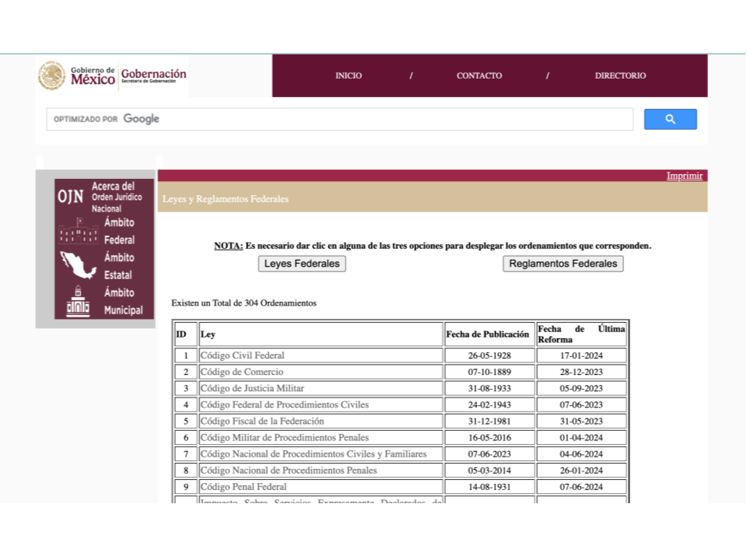
Task: Select the Ámbito Federal building icon
Action: (x=79, y=231)
